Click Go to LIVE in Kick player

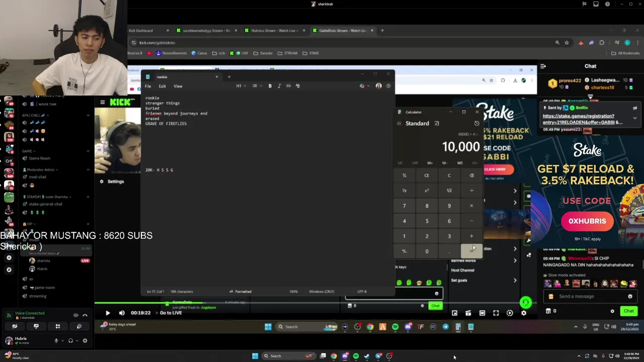(171, 313)
